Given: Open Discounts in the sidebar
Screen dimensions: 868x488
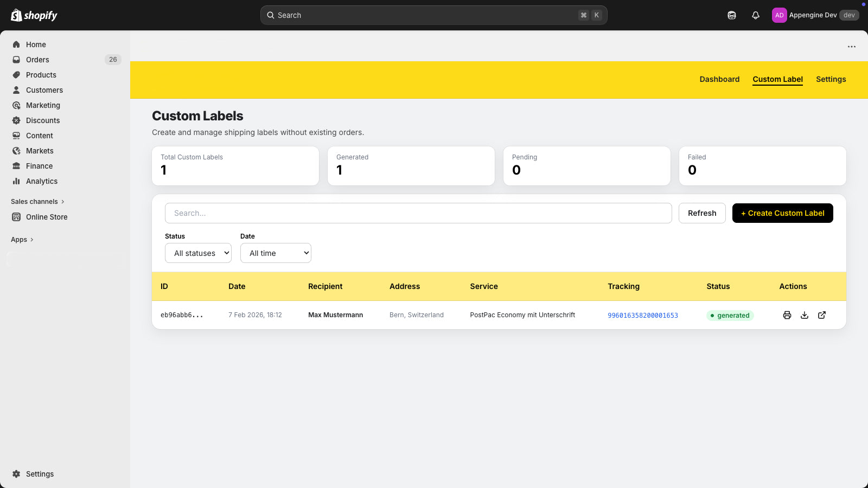Looking at the screenshot, I should click(43, 120).
